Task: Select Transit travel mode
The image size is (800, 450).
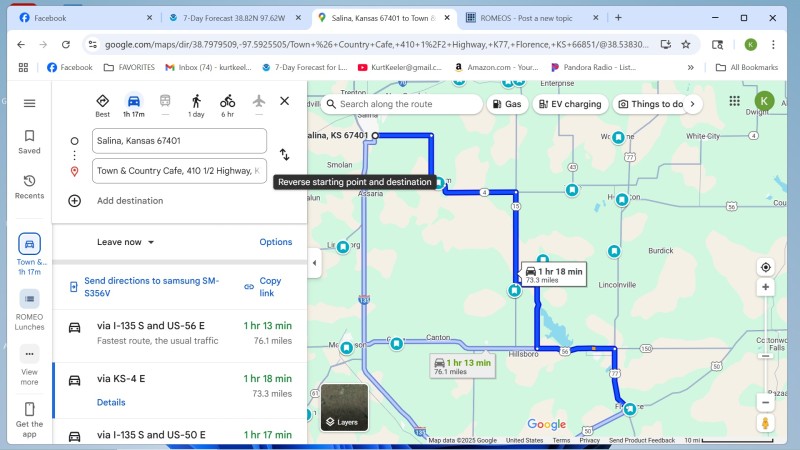Action: [165, 106]
